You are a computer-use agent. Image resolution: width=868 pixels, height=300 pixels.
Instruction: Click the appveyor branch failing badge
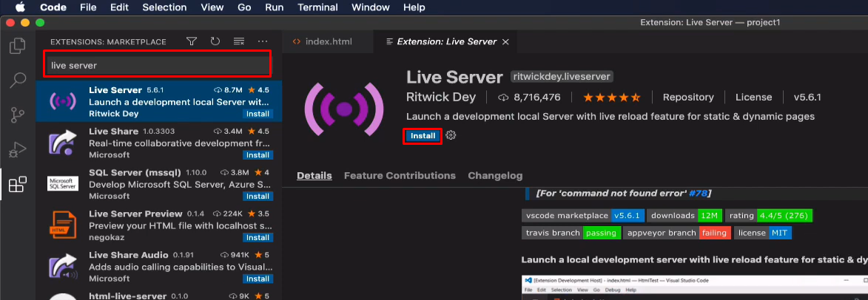coord(677,233)
